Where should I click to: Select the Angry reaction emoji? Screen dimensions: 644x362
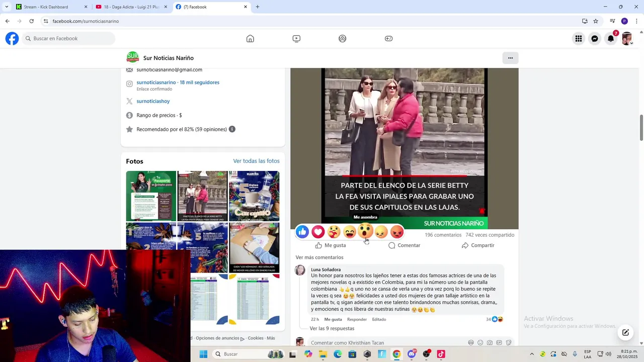pyautogui.click(x=397, y=231)
